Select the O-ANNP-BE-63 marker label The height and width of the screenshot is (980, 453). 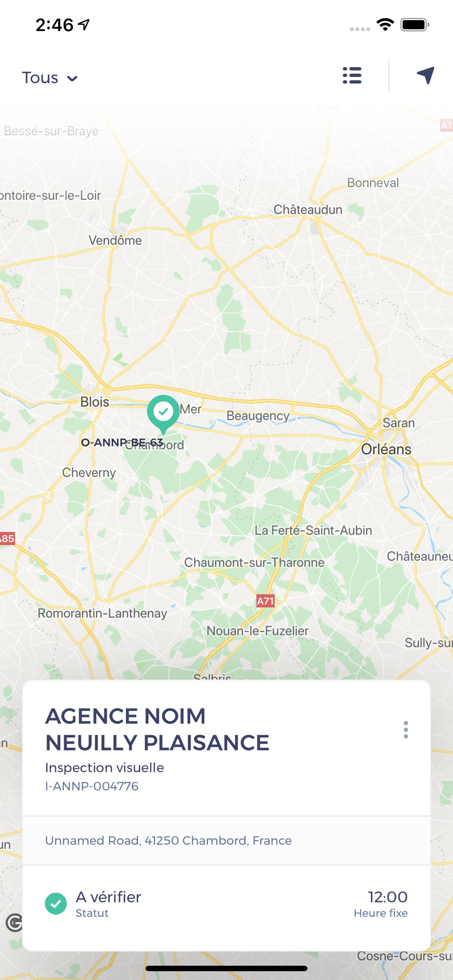click(122, 442)
